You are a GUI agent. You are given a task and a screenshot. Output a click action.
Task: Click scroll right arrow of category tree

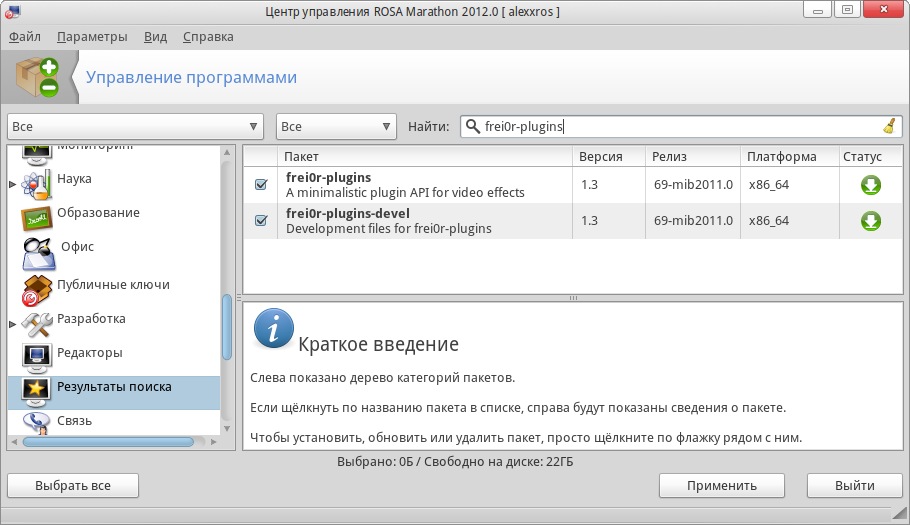[214, 442]
